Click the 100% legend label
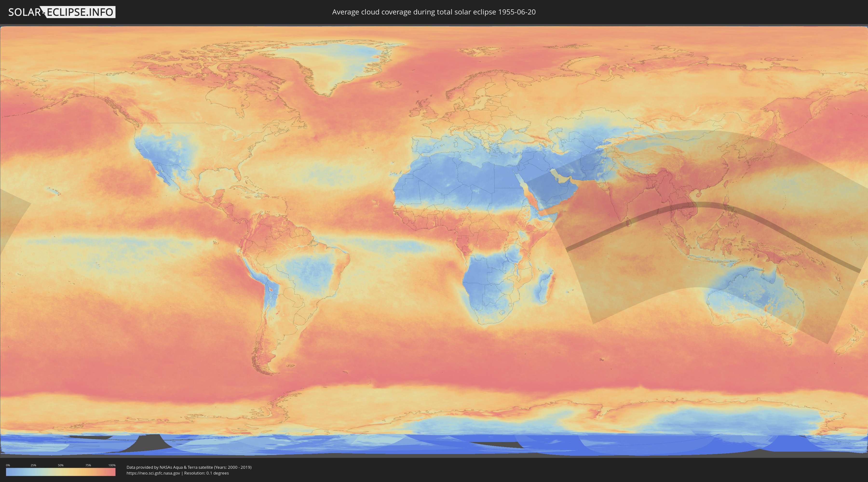Screen dimensions: 868x482 (x=112, y=465)
